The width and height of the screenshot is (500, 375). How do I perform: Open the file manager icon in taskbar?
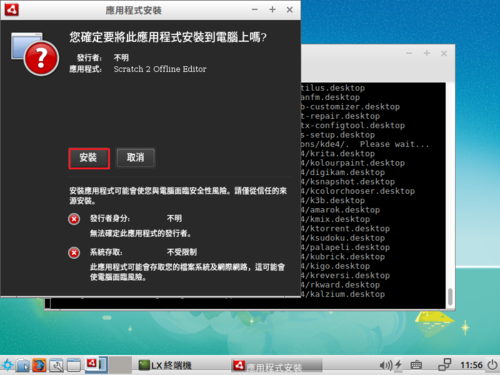pos(23,365)
